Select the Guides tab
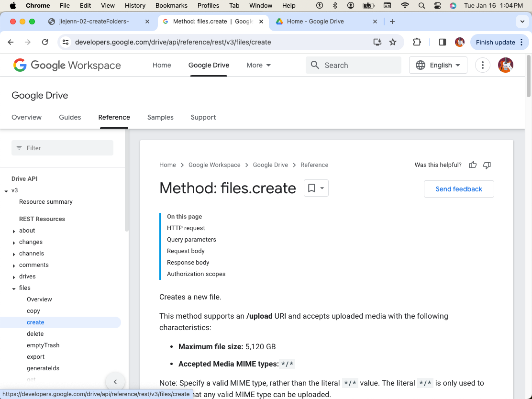The width and height of the screenshot is (532, 399). (70, 117)
